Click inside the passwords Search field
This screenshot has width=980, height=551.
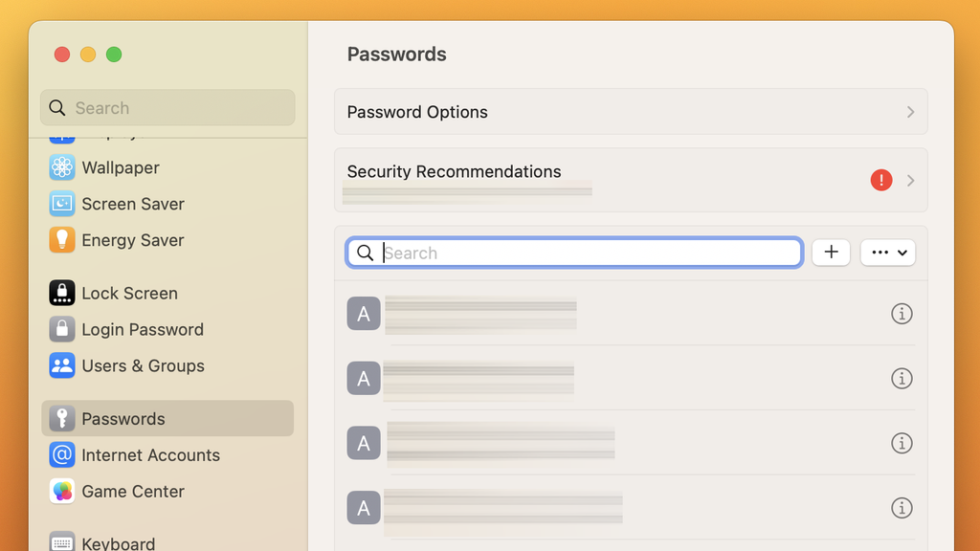(574, 252)
